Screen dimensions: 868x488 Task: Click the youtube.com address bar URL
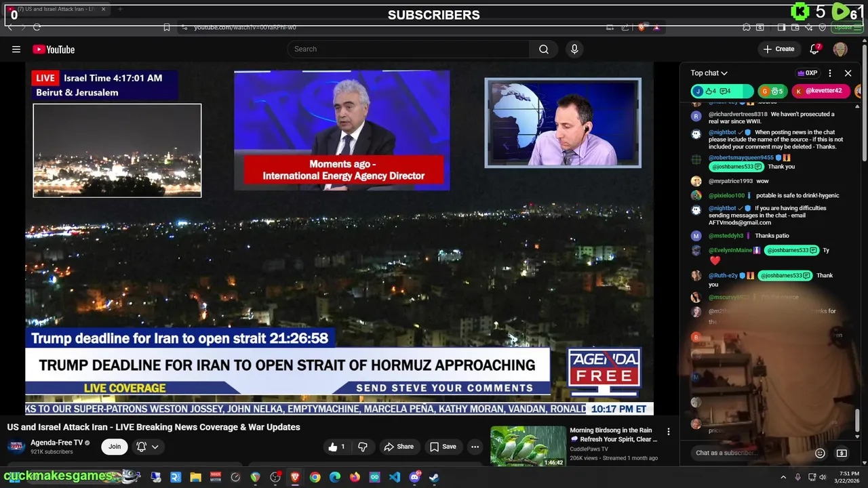pos(245,27)
